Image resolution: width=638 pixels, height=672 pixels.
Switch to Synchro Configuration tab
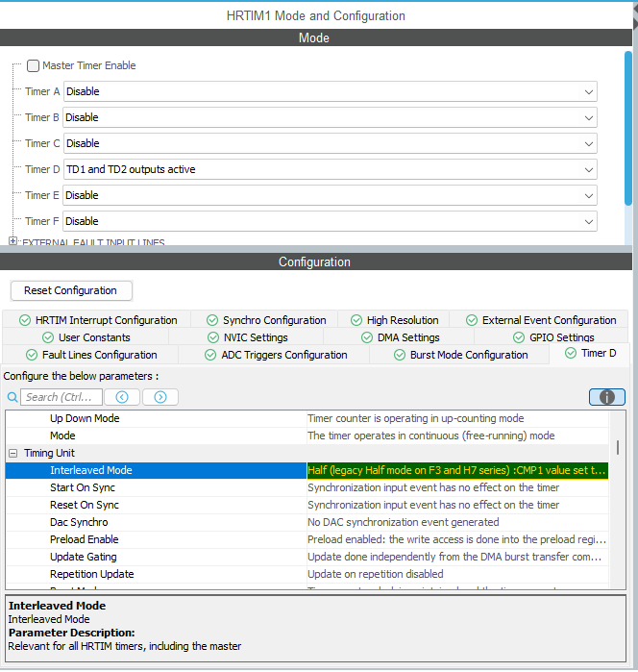[266, 320]
